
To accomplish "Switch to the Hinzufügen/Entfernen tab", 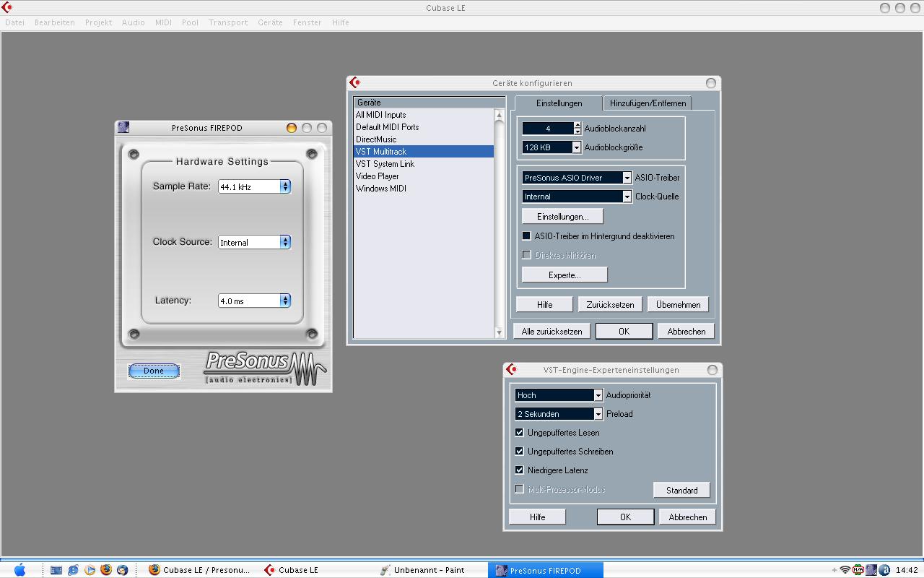I will (x=648, y=103).
